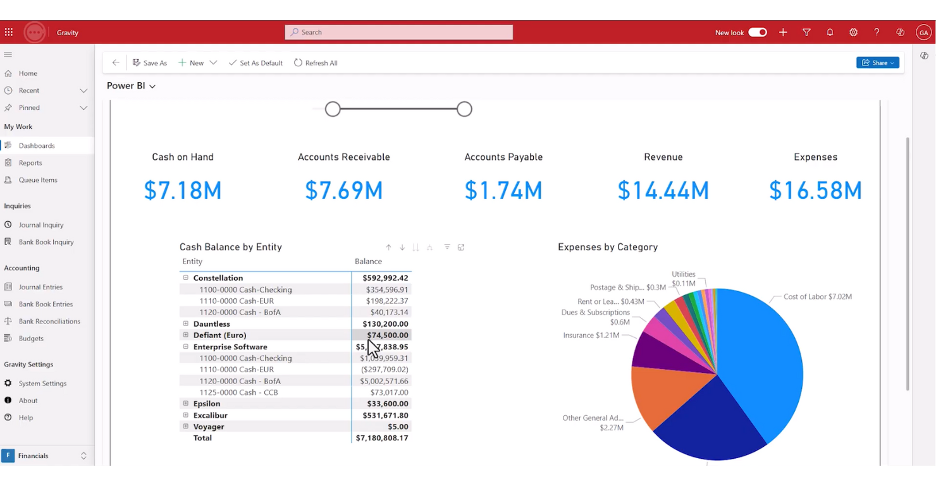The height and width of the screenshot is (486, 936).
Task: Open the About page
Action: tap(28, 401)
